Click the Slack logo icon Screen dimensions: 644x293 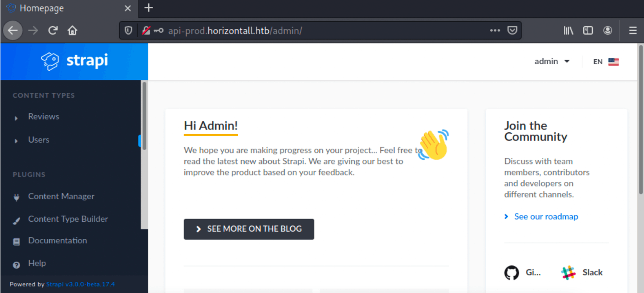click(x=569, y=273)
